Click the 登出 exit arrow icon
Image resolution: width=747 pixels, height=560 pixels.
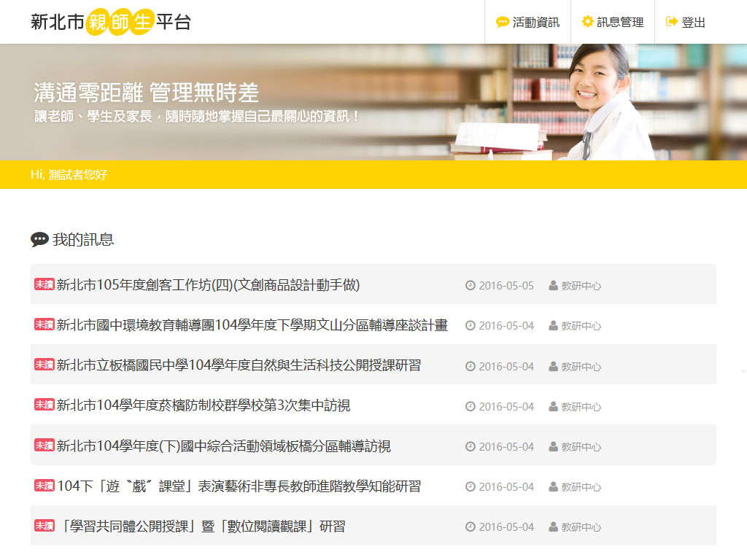671,21
